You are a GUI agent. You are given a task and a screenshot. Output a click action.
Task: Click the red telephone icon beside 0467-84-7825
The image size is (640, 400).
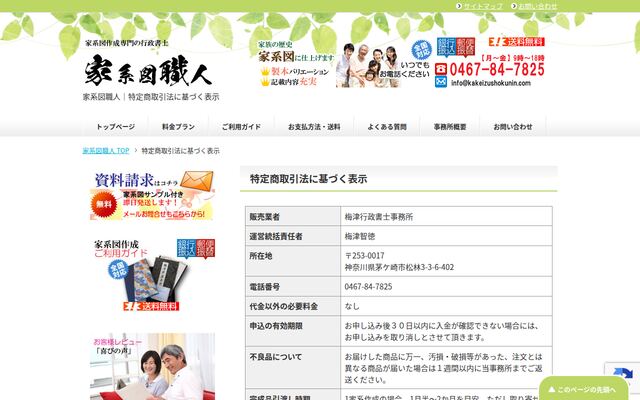[441, 69]
